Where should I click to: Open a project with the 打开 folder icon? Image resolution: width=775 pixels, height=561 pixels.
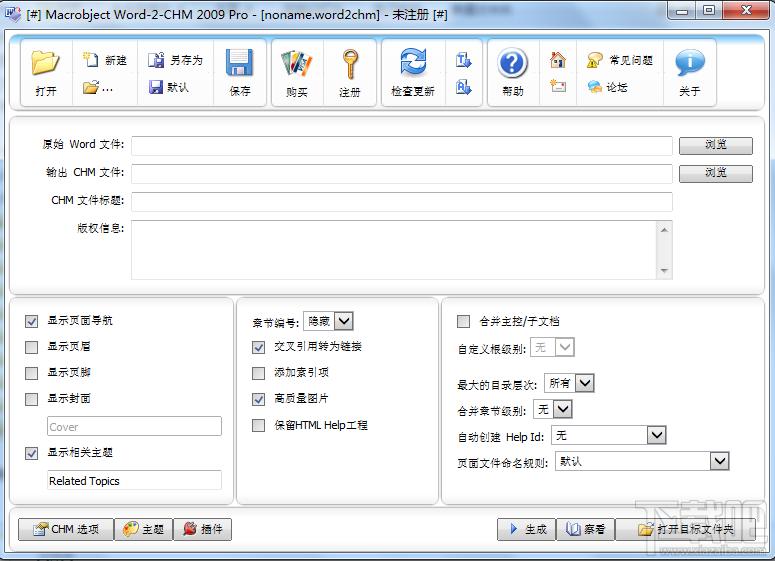[45, 73]
